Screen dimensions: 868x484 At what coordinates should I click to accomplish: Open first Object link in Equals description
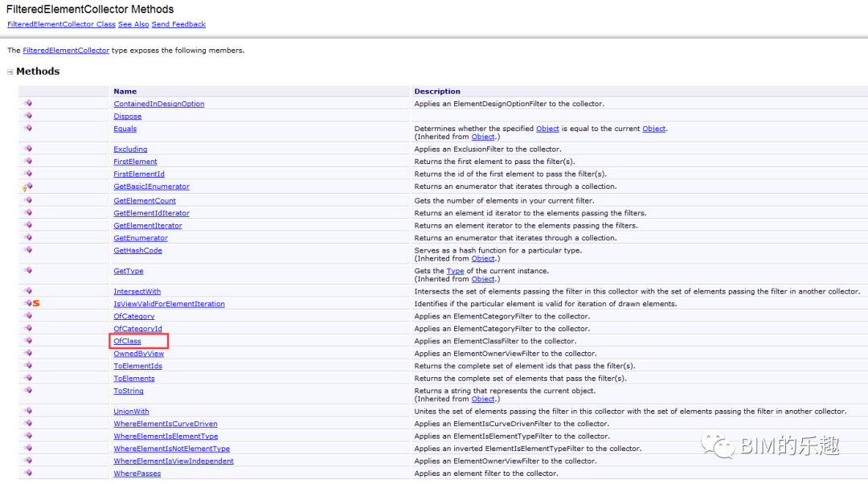547,129
